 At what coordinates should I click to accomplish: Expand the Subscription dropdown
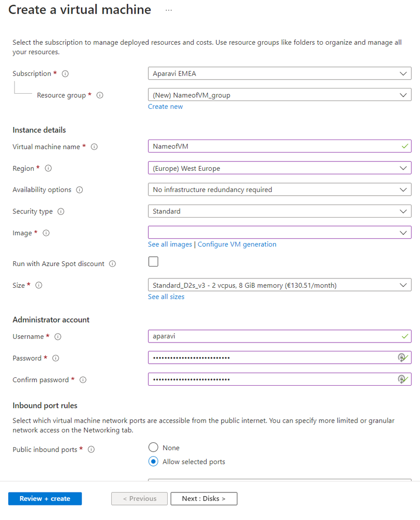279,74
